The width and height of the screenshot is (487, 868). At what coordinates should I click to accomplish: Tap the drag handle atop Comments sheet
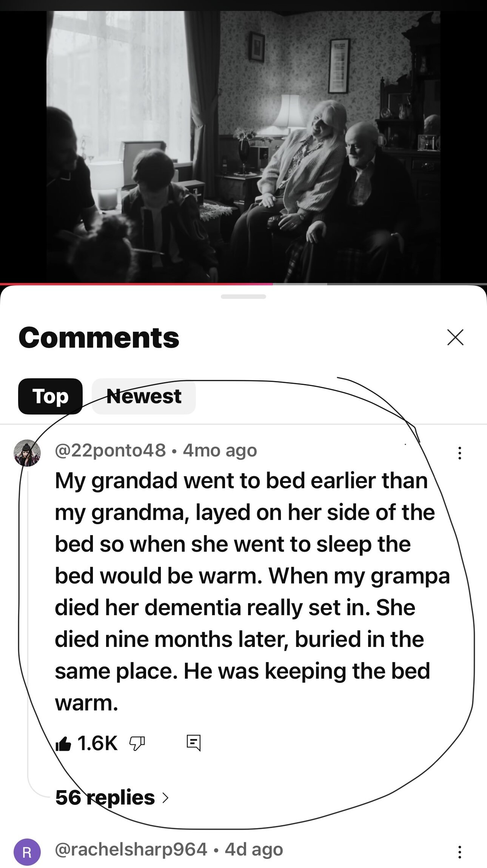[x=243, y=297]
